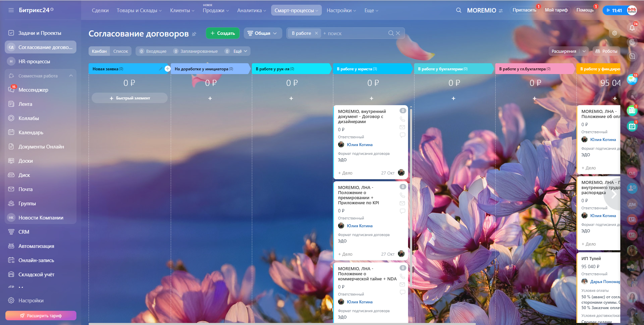Open Юлия Котина link on first card
This screenshot has height=325, width=644.
[x=359, y=145]
